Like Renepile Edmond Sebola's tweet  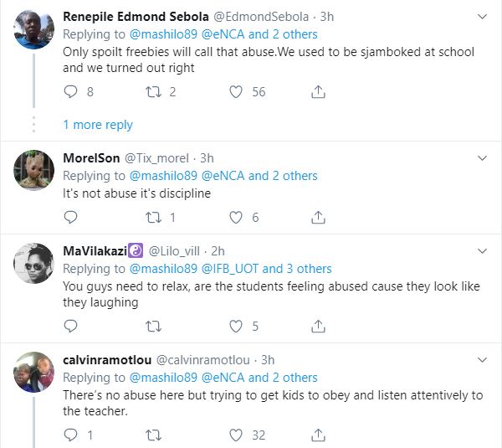[236, 92]
